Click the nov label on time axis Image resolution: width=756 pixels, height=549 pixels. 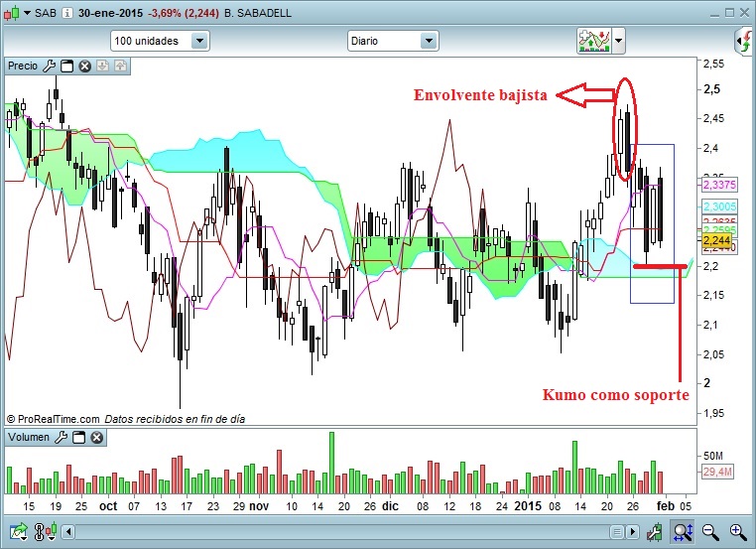point(258,506)
